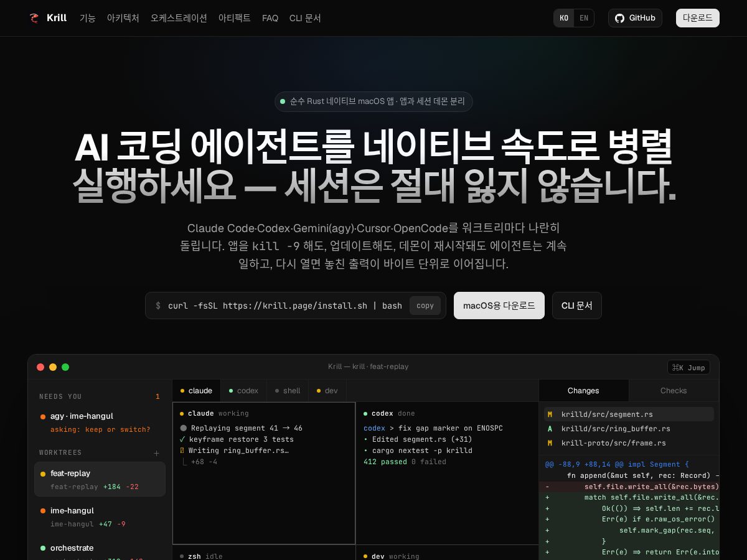Screen dimensions: 747x560
Task: Select the codex tab
Action: coord(243,391)
